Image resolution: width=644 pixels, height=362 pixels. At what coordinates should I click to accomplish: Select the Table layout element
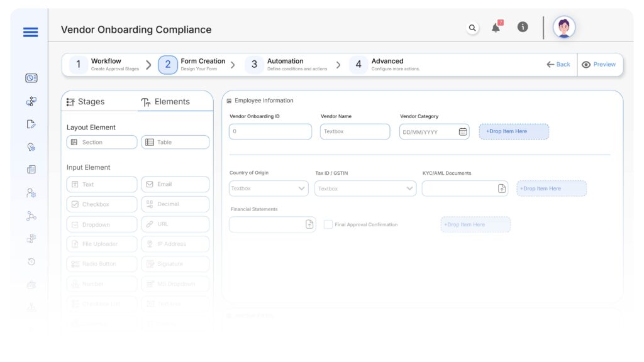[x=175, y=142]
